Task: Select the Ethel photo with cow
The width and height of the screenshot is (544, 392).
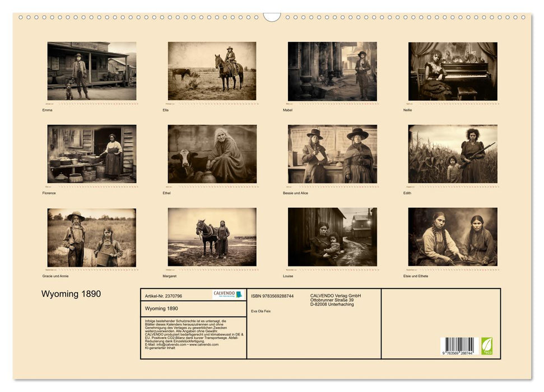Action: [x=212, y=154]
